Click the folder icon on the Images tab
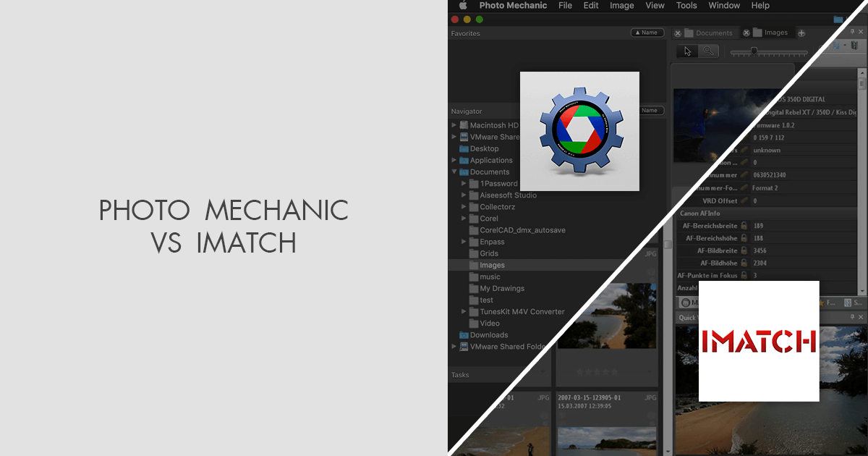Viewport: 868px width, 456px height. [757, 33]
